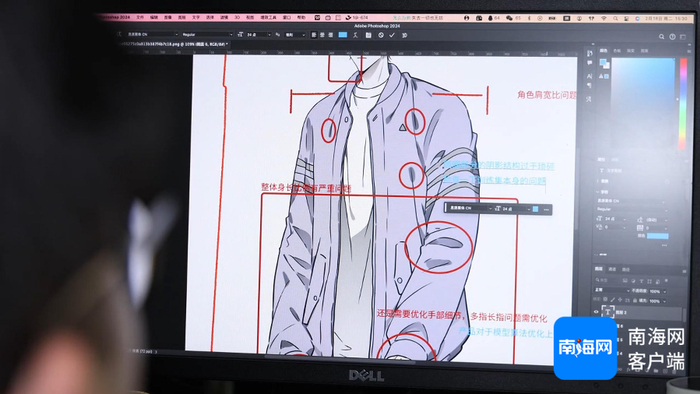Image resolution: width=700 pixels, height=394 pixels.
Task: Toggle visibility of 图层 2 layer
Action: (596, 312)
